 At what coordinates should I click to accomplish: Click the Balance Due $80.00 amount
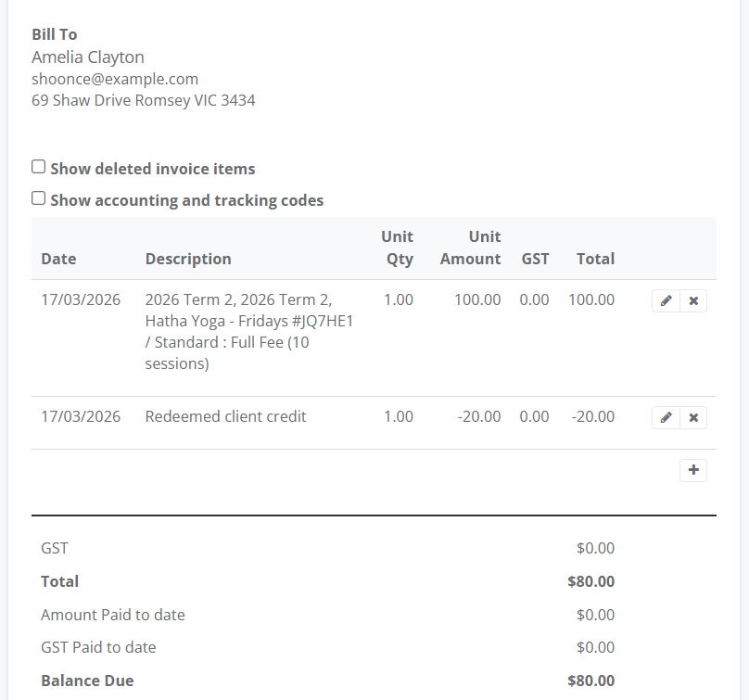tap(590, 681)
